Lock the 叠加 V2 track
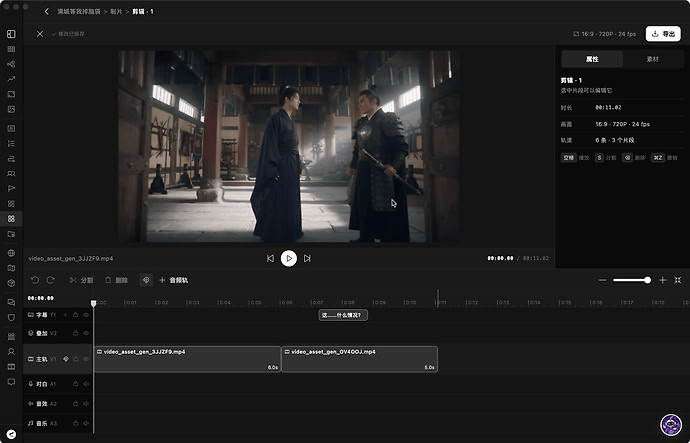 76,333
